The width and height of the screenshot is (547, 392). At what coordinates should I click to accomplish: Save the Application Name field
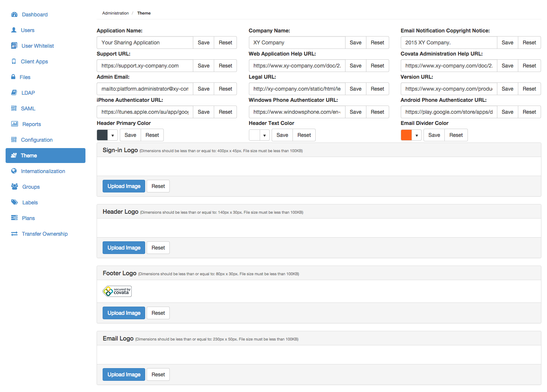203,43
